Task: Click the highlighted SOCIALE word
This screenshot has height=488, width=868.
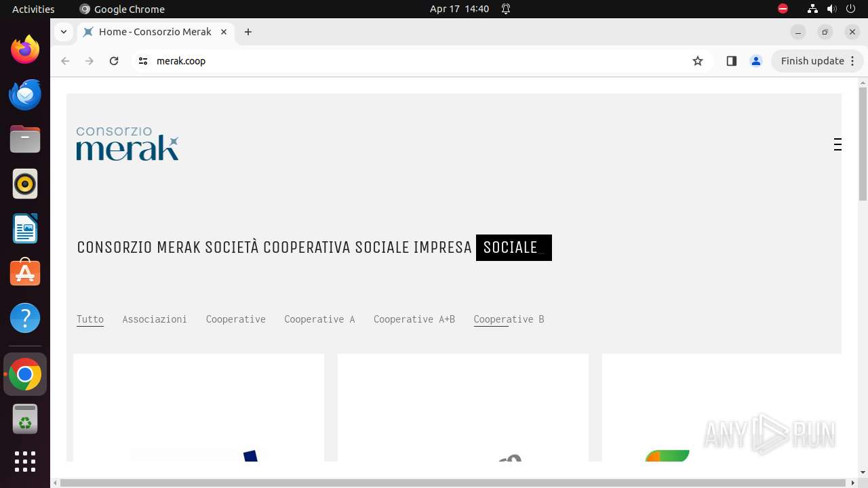Action: pos(514,247)
